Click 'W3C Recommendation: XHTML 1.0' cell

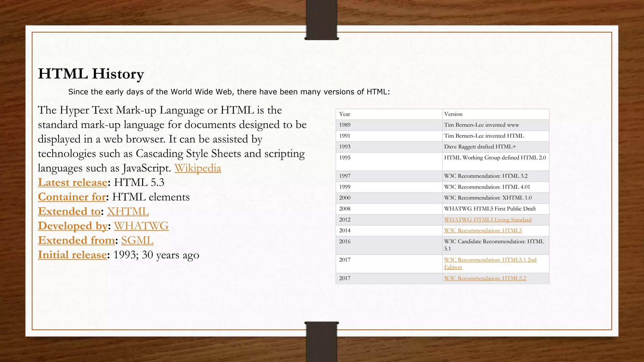[496, 198]
